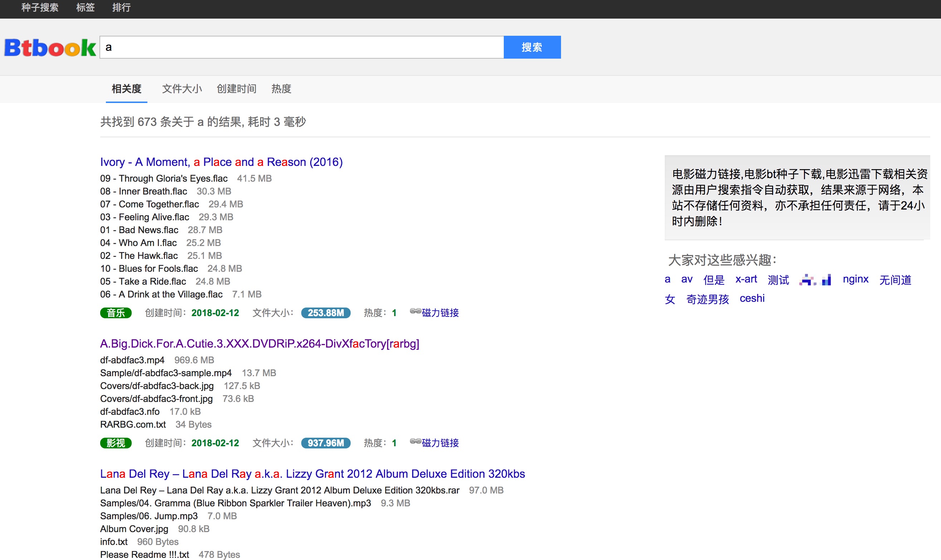Screen dimensions: 941x560
Task: Click file 'df-abdfac3.nfo'
Action: 130,411
